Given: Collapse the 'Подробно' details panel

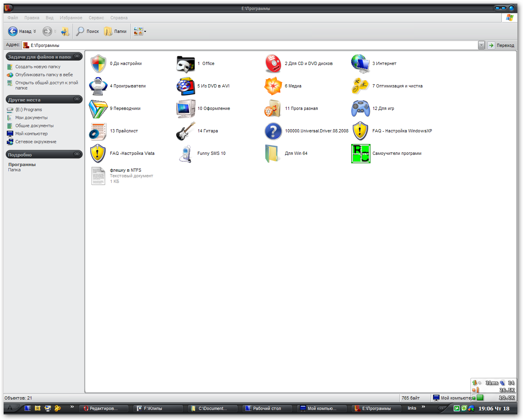Looking at the screenshot, I should click(x=77, y=154).
